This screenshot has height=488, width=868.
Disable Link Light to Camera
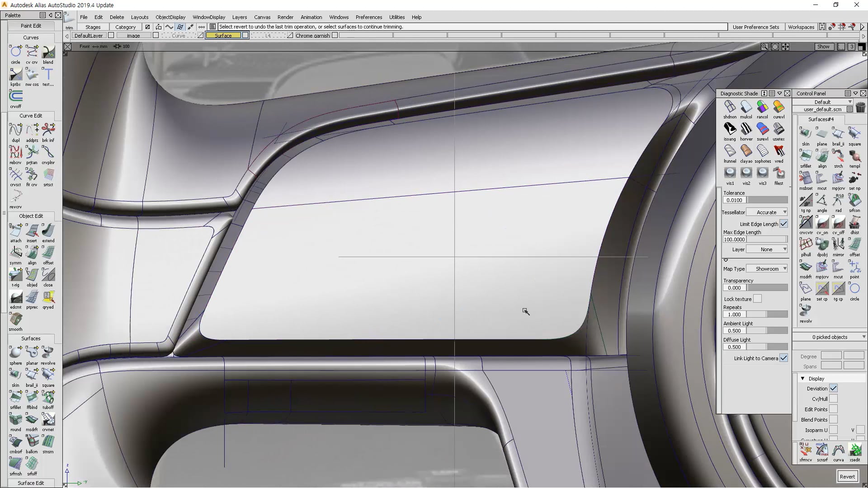click(783, 358)
